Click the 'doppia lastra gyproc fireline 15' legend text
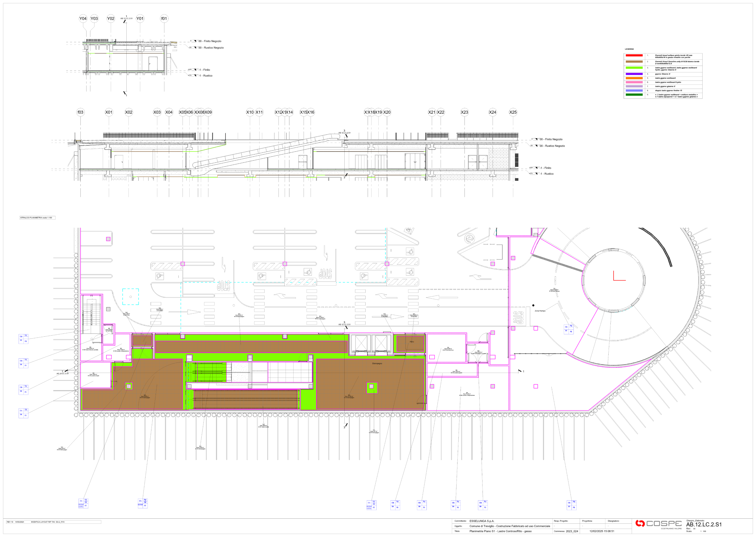The width and height of the screenshot is (756, 537). click(668, 91)
